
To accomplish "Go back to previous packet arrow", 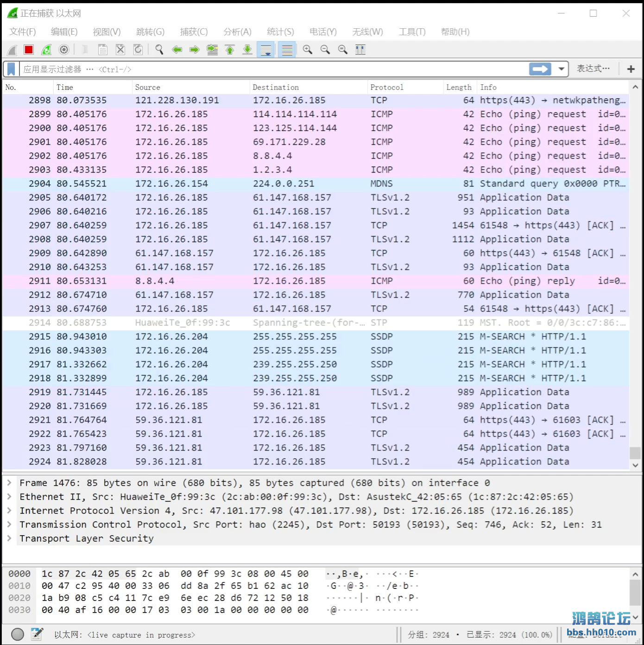I will pyautogui.click(x=177, y=50).
